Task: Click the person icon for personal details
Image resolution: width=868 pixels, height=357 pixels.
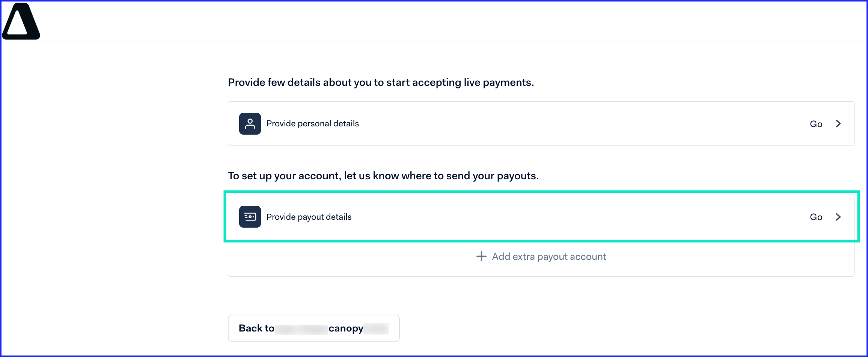Action: click(250, 124)
